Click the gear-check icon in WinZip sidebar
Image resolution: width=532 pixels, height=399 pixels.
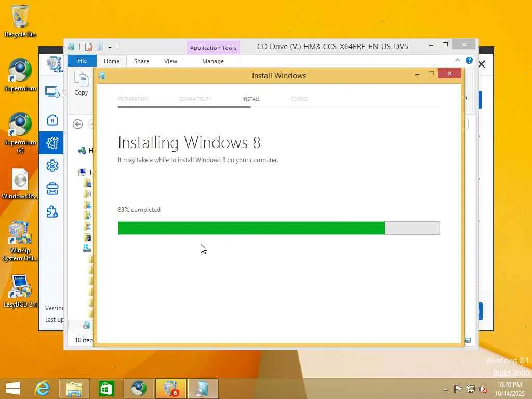52,166
